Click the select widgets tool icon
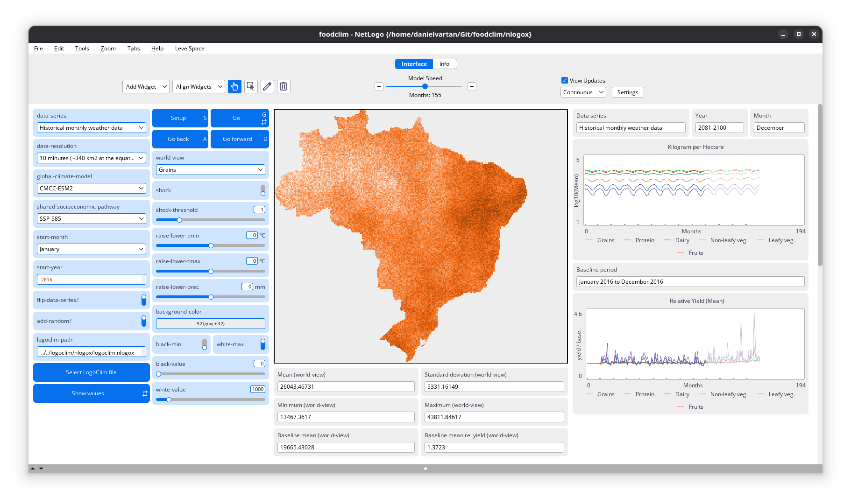Screen dimensions: 851x504 [x=251, y=86]
